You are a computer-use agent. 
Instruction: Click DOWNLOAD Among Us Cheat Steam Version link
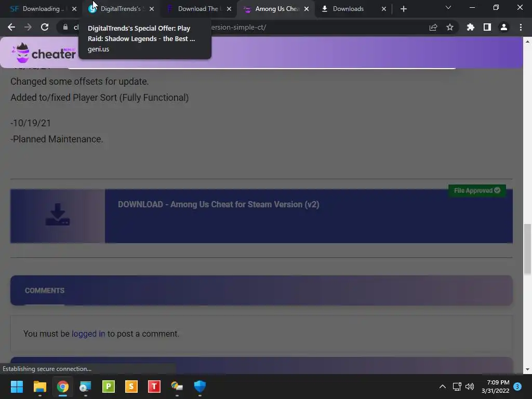pyautogui.click(x=219, y=204)
